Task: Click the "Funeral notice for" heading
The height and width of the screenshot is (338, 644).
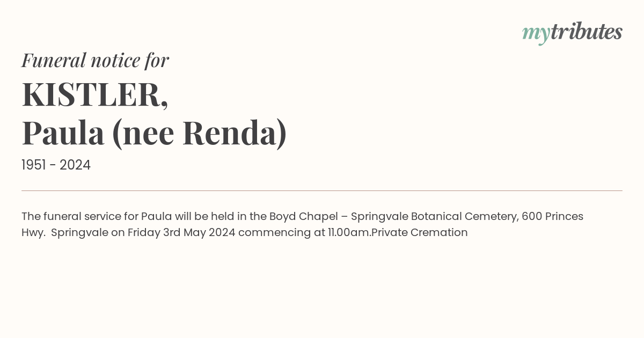Action: pyautogui.click(x=95, y=60)
